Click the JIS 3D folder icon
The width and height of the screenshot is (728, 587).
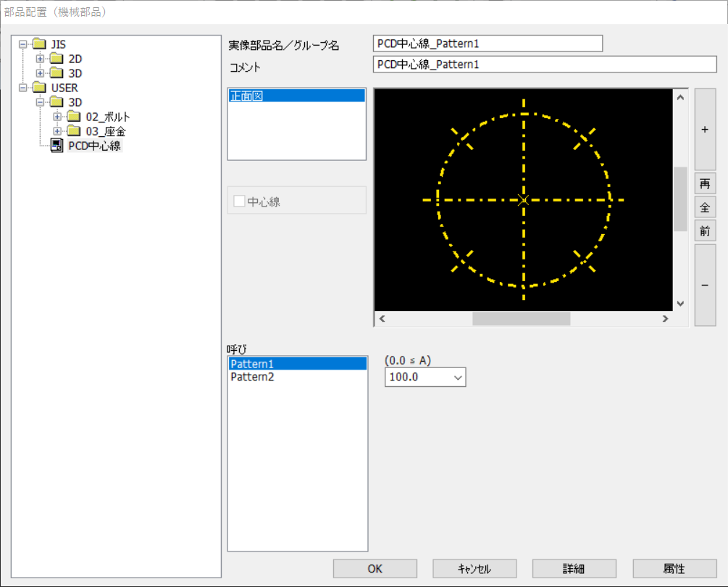pos(57,73)
